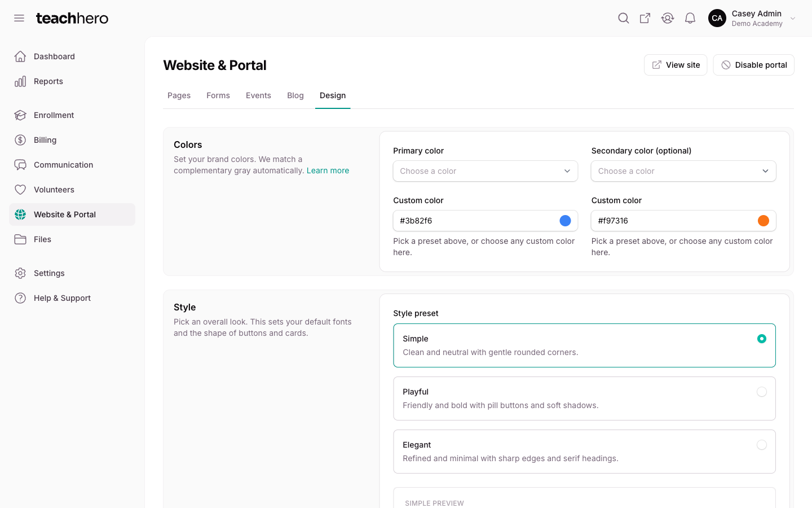Screen dimensions: 812x508
Task: Click the search magnifier icon
Action: pos(623,18)
